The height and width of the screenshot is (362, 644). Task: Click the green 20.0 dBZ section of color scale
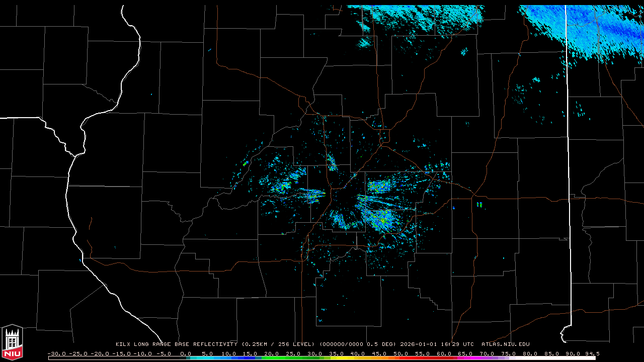(x=272, y=358)
